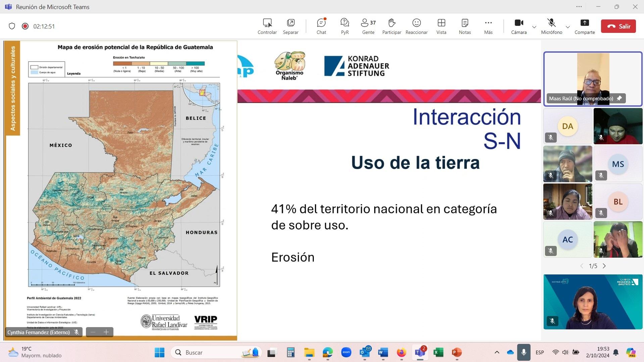644x362 pixels.
Task: Zoom in on shared content
Action: coord(106,332)
